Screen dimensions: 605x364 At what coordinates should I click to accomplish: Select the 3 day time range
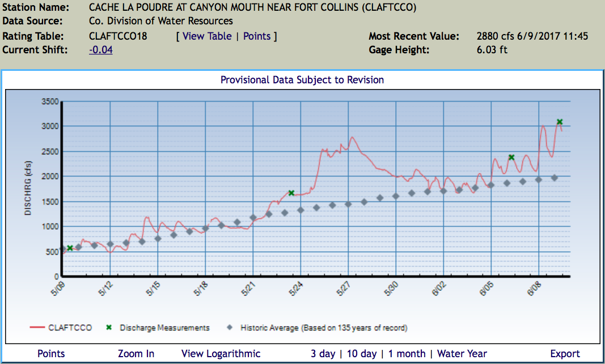pyautogui.click(x=323, y=354)
